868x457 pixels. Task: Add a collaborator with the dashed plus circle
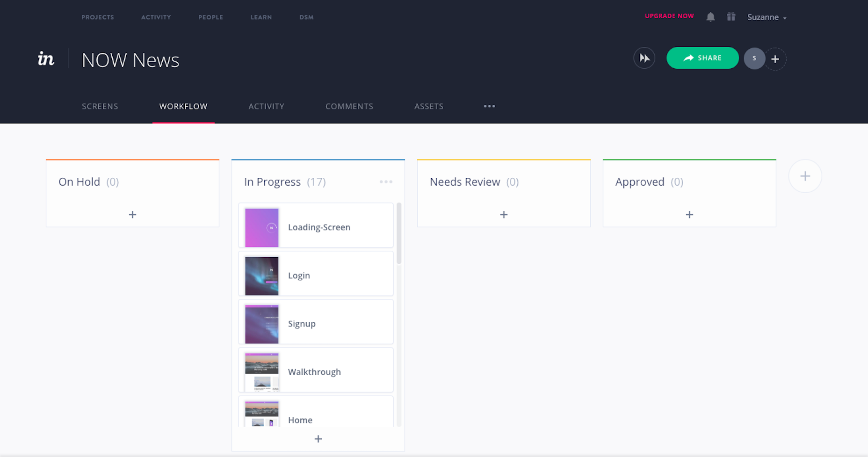(x=775, y=59)
